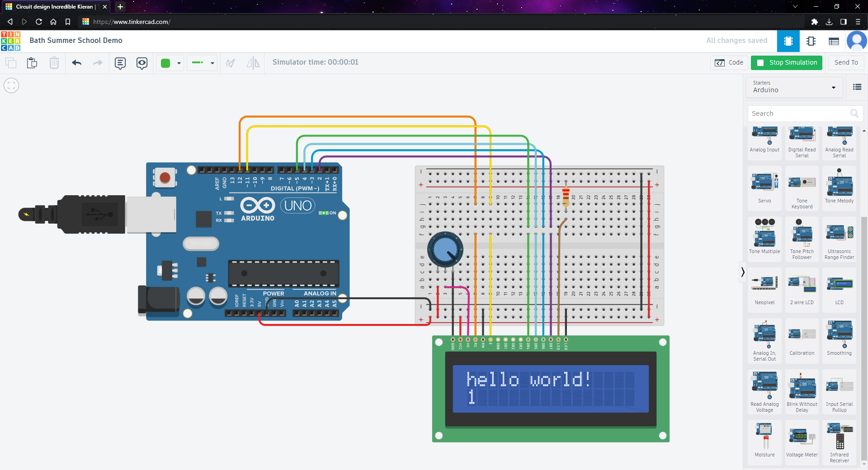The width and height of the screenshot is (868, 470).
Task: Click the Delete trash can icon
Action: pyautogui.click(x=54, y=63)
